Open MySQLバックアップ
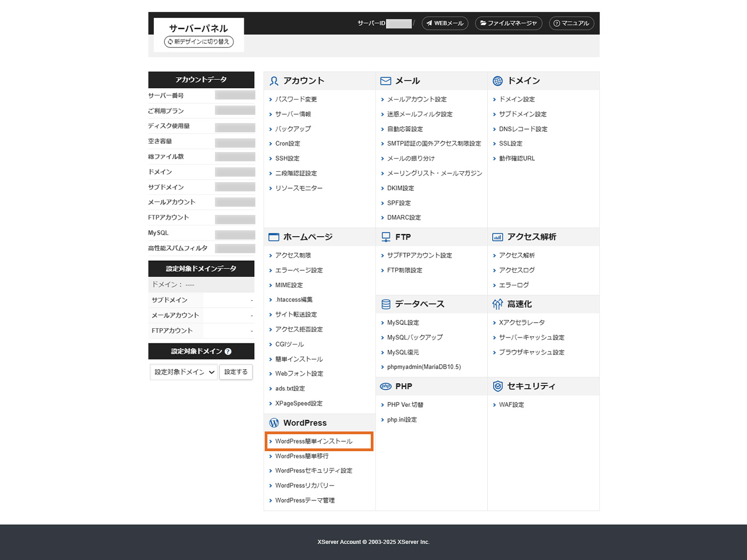Viewport: 747px width, 560px height. (415, 337)
